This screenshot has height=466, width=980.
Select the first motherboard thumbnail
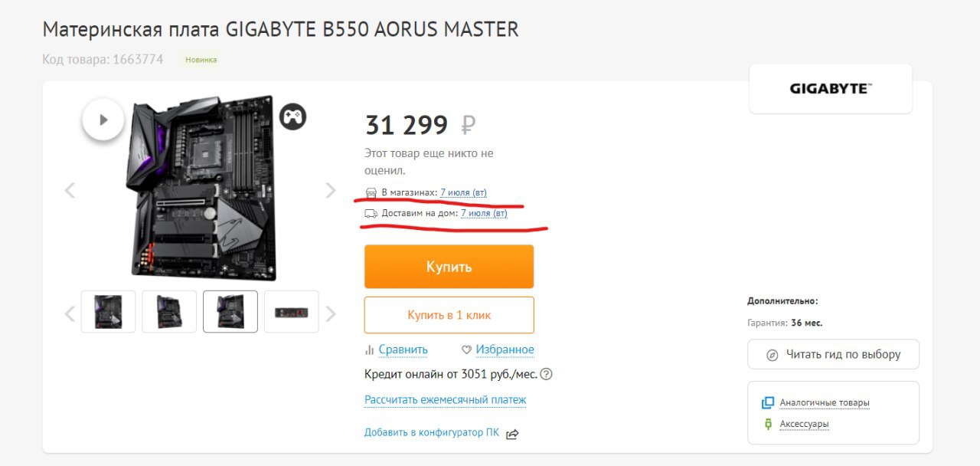tap(108, 311)
